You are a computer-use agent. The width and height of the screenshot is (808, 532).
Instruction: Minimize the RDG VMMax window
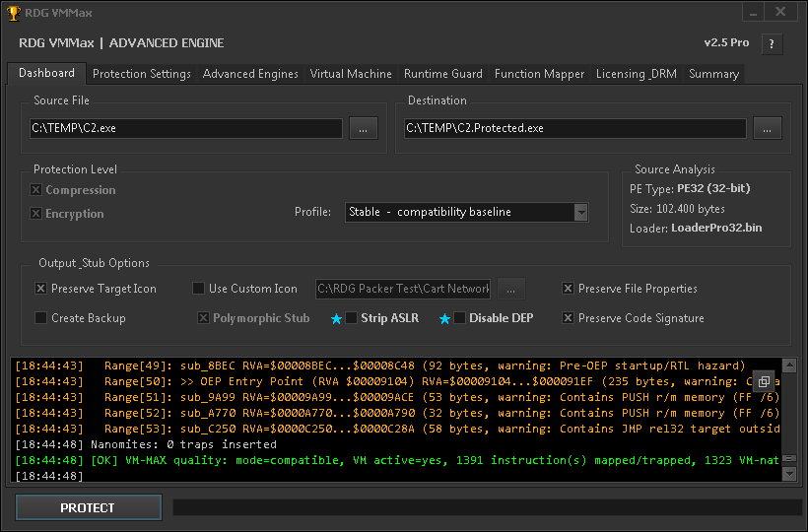tap(754, 13)
